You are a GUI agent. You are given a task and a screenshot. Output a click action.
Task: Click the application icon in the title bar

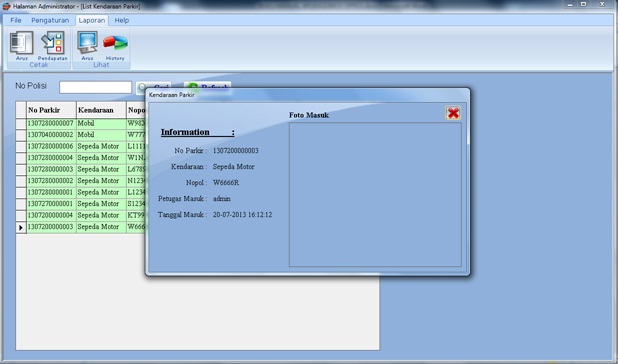[6, 6]
